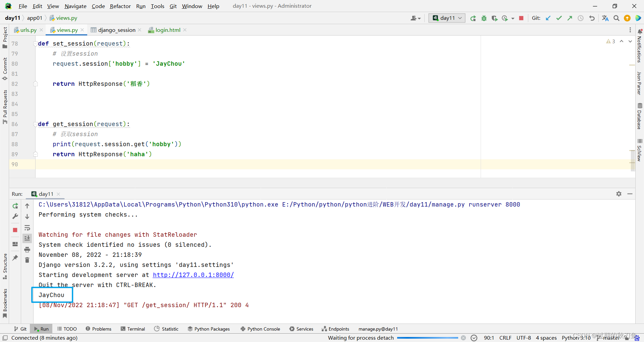Viewport: 644px width, 342px height.
Task: Toggle soft-wrap in Run console
Action: 27,228
